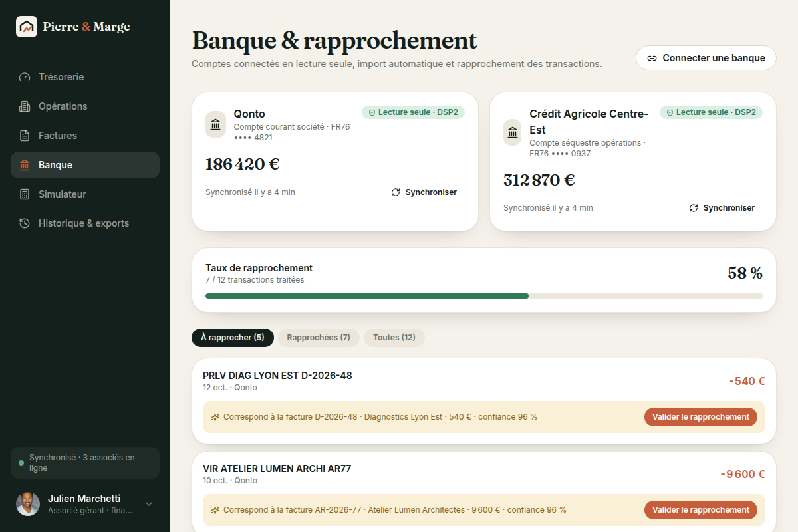Expand the Julien Marchetti user menu chevron

[x=149, y=504]
